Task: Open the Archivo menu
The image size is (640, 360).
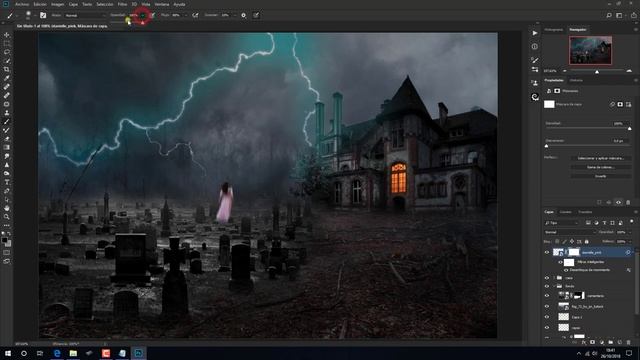Action: coord(22,4)
